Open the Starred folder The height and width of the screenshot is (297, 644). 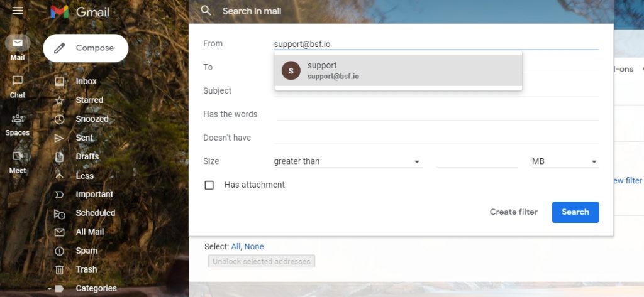point(89,100)
